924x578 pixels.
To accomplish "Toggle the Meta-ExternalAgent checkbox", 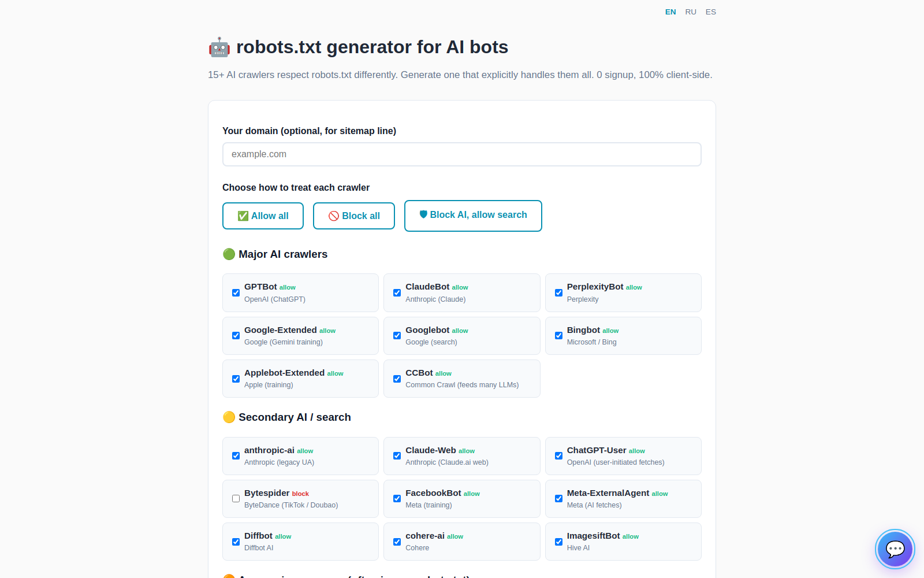I will 558,498.
